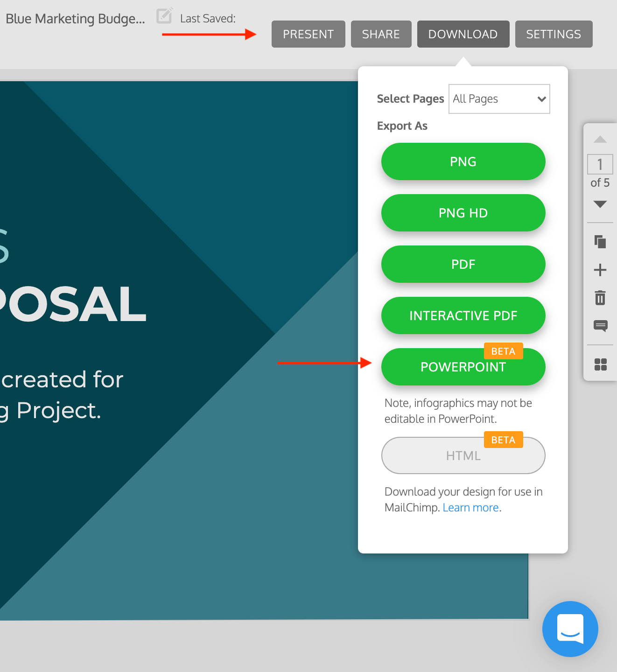Go to next page with down arrow
This screenshot has width=617, height=672.
pyautogui.click(x=600, y=204)
